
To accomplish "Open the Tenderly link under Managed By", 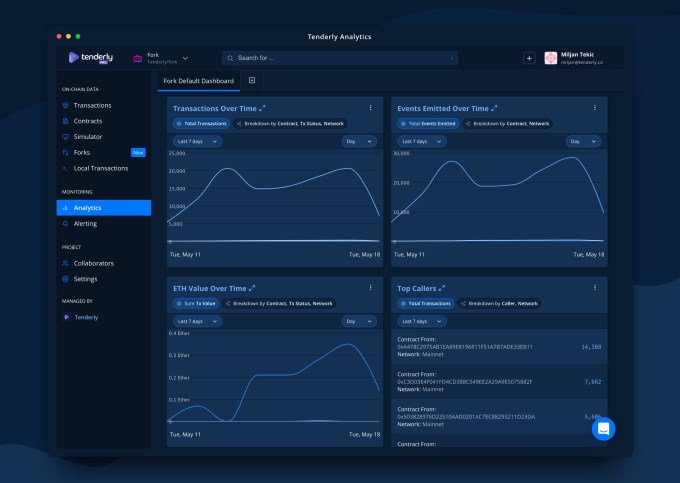I will pos(86,317).
